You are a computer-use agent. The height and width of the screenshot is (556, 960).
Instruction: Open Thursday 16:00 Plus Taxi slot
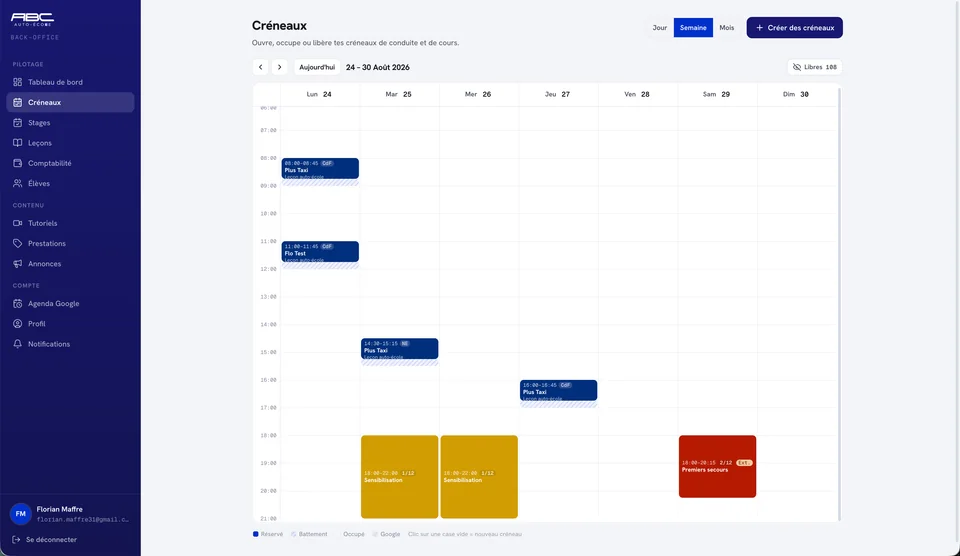(558, 390)
